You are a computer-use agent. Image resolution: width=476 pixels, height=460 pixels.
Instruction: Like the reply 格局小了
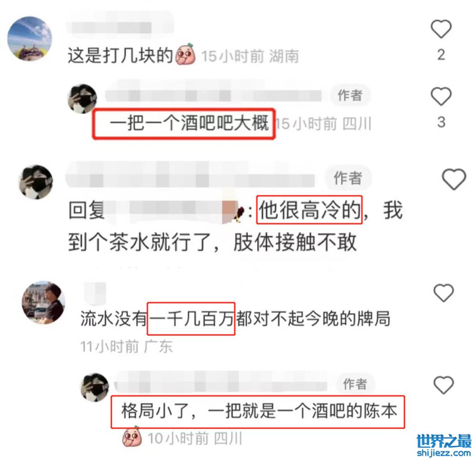444,385
